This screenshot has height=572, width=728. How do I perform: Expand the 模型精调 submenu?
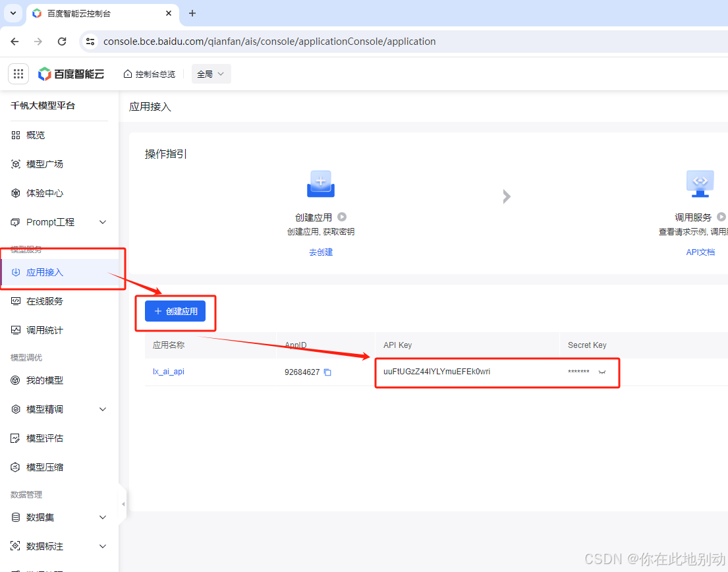tap(102, 409)
